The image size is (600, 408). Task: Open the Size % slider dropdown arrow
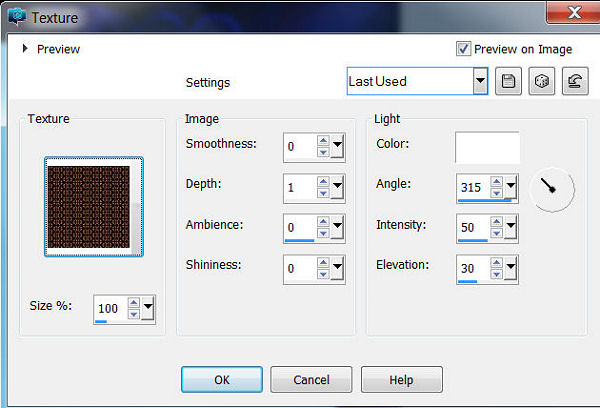148,307
